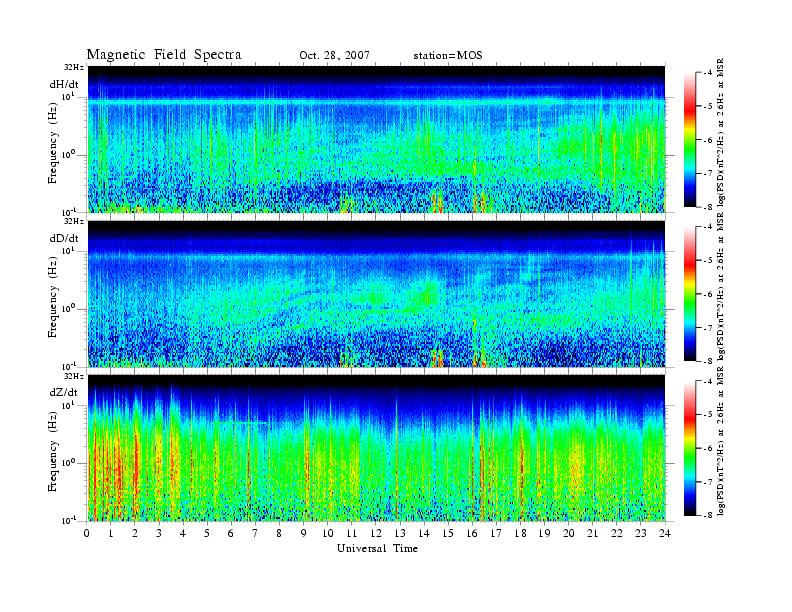Click hour "19" on the Universal Time axis
Viewport: 792px width, 612px height.
[544, 533]
